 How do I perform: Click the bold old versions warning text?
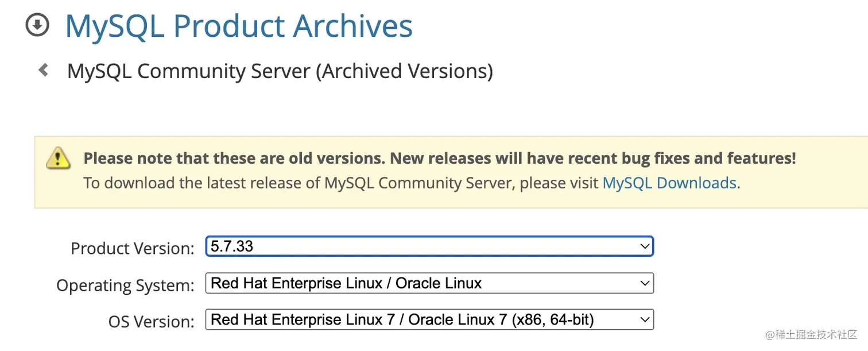click(440, 158)
